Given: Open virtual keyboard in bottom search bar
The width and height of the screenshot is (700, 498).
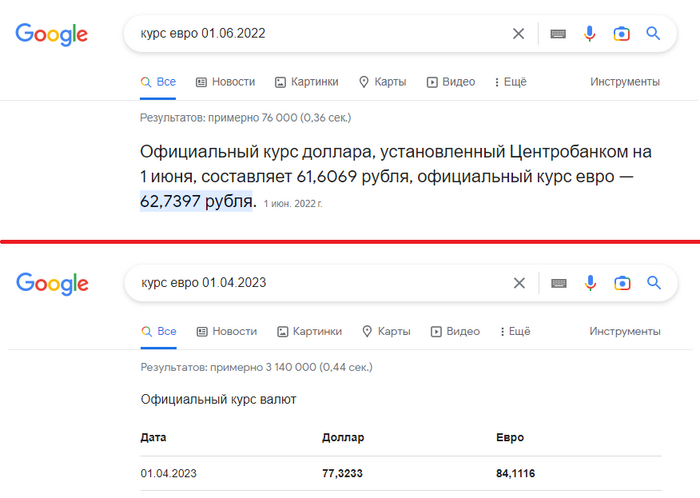Looking at the screenshot, I should click(x=558, y=283).
